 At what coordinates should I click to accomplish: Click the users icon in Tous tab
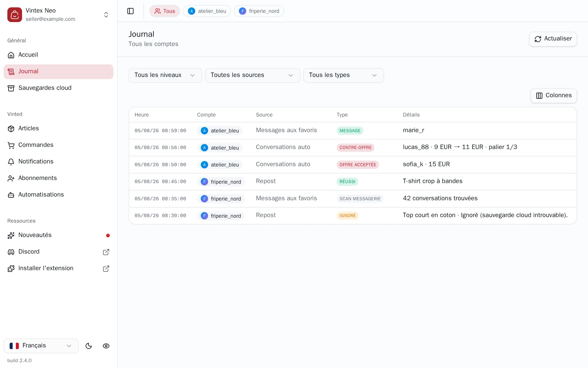pyautogui.click(x=157, y=11)
